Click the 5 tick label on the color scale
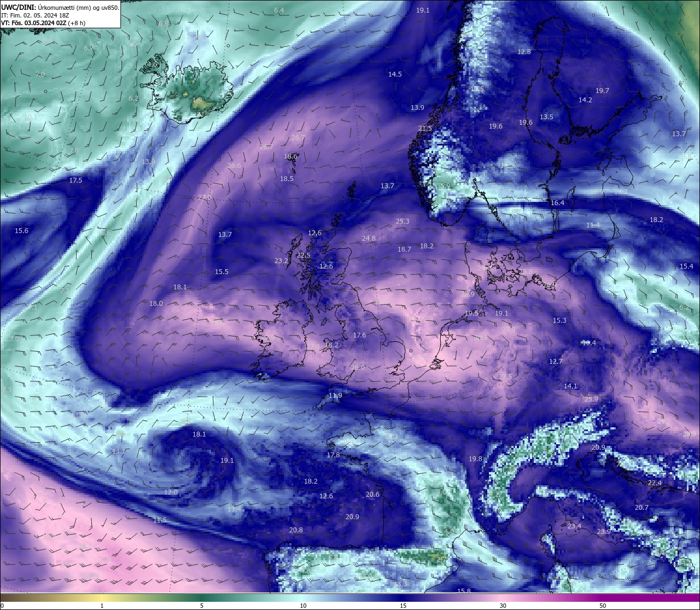Viewport: 700px width, 610px height. [x=202, y=606]
